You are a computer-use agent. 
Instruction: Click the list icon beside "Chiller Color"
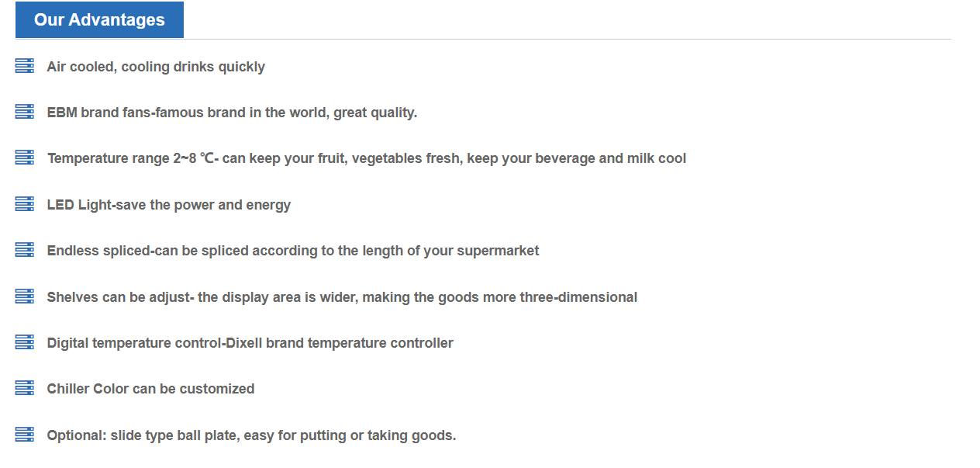25,388
